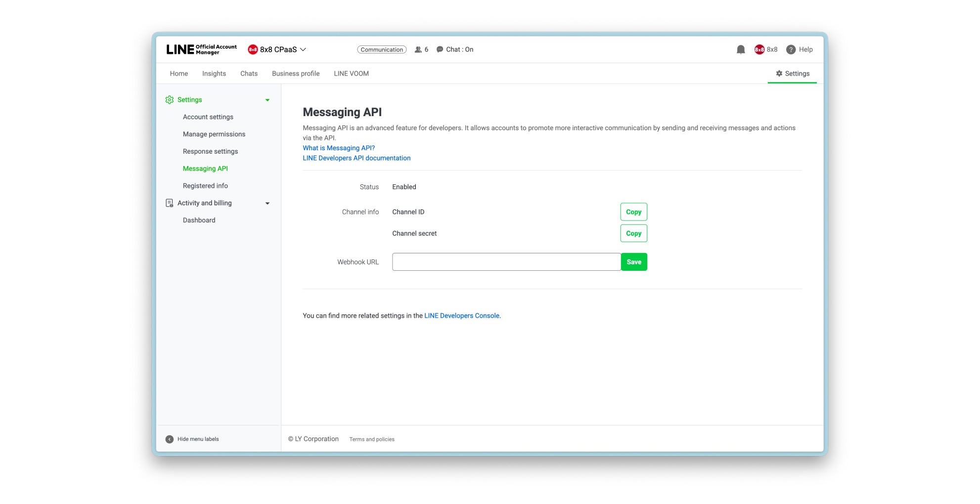Select the Settings tab with gear icon
Screen dimensions: 980x504
point(792,74)
